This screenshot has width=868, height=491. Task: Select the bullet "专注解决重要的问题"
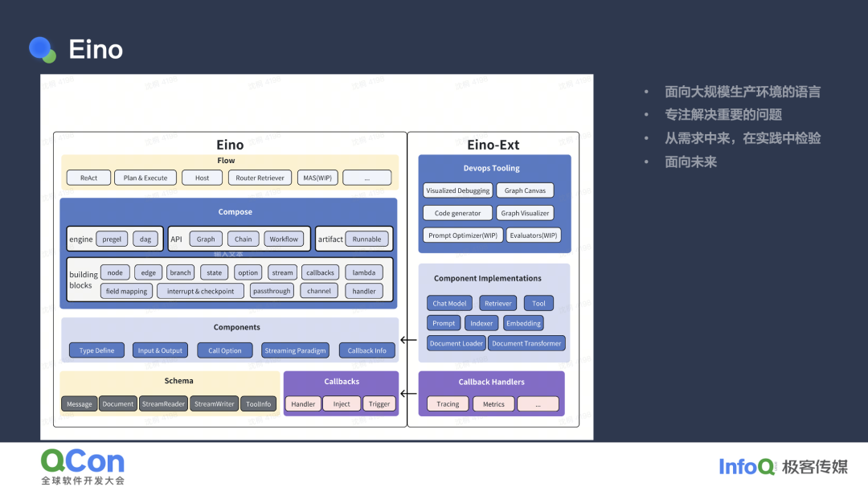pyautogui.click(x=723, y=115)
